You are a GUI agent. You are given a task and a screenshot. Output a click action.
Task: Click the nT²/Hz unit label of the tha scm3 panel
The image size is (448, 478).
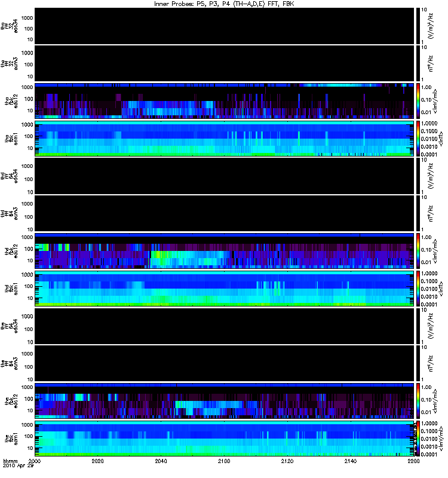(x=431, y=63)
